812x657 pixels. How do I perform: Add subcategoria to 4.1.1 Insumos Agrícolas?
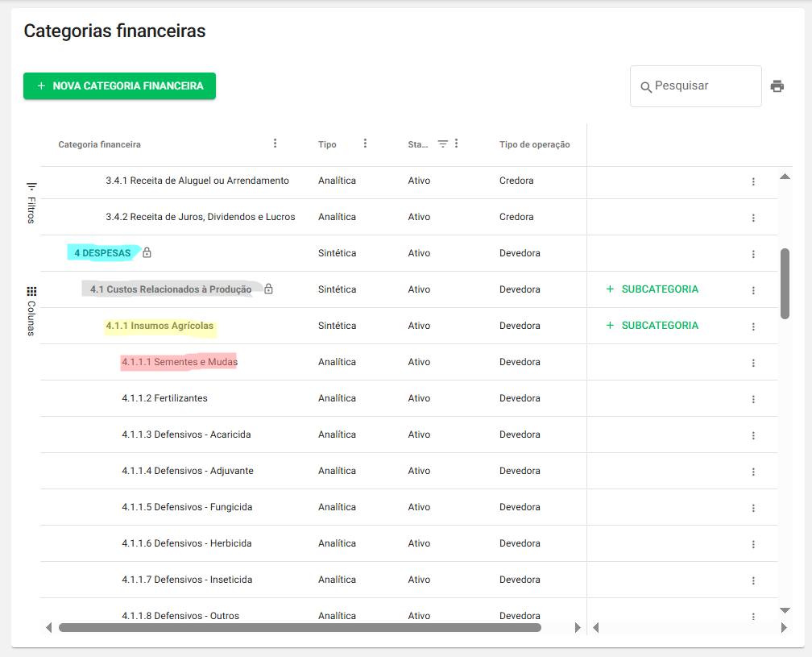coord(652,326)
